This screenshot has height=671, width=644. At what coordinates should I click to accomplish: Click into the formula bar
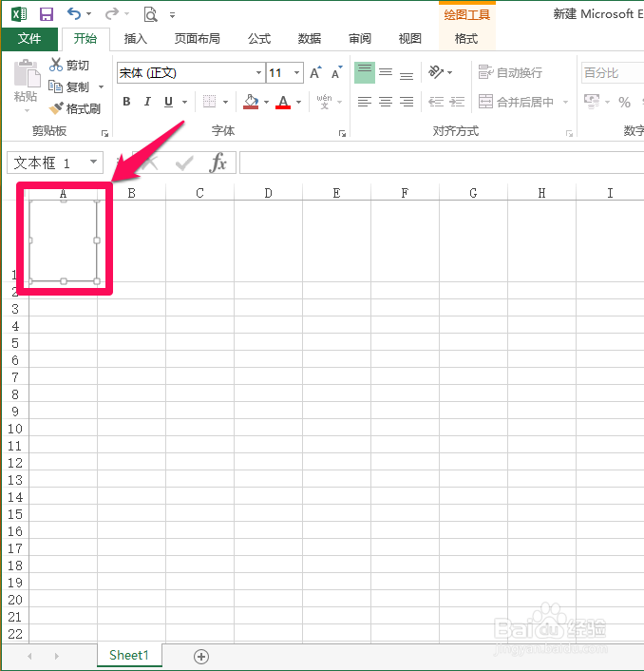point(442,163)
